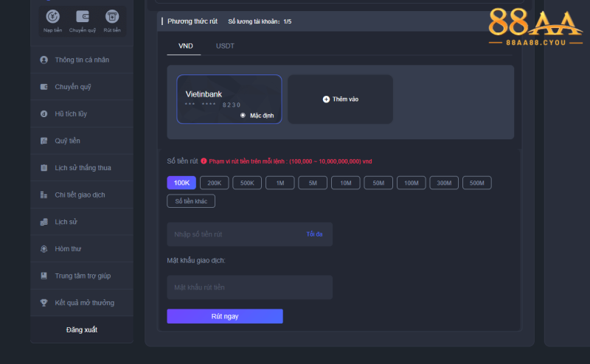This screenshot has width=590, height=364.
Task: Click the withdrawal range warning text in red
Action: point(291,161)
